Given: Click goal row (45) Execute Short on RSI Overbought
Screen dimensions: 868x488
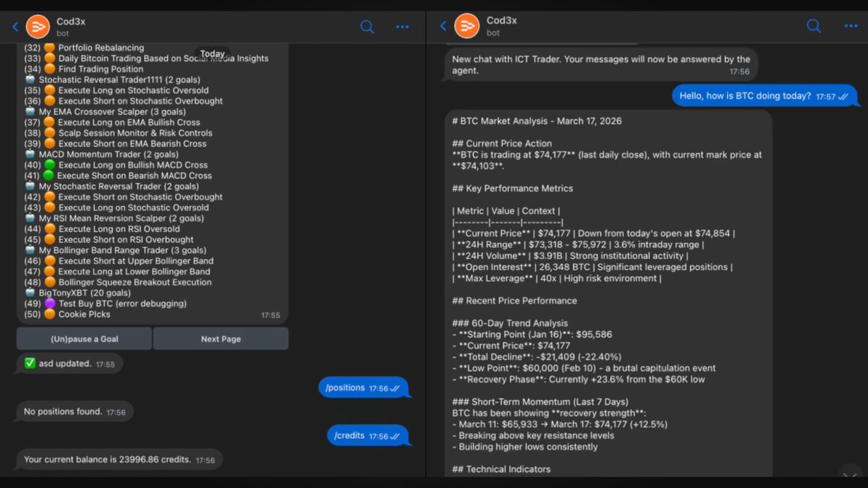Looking at the screenshot, I should click(109, 239).
